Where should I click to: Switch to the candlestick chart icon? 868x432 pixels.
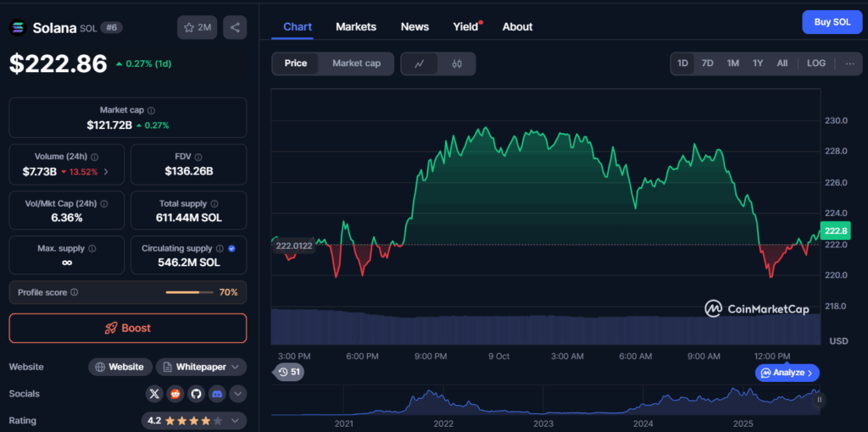point(456,64)
